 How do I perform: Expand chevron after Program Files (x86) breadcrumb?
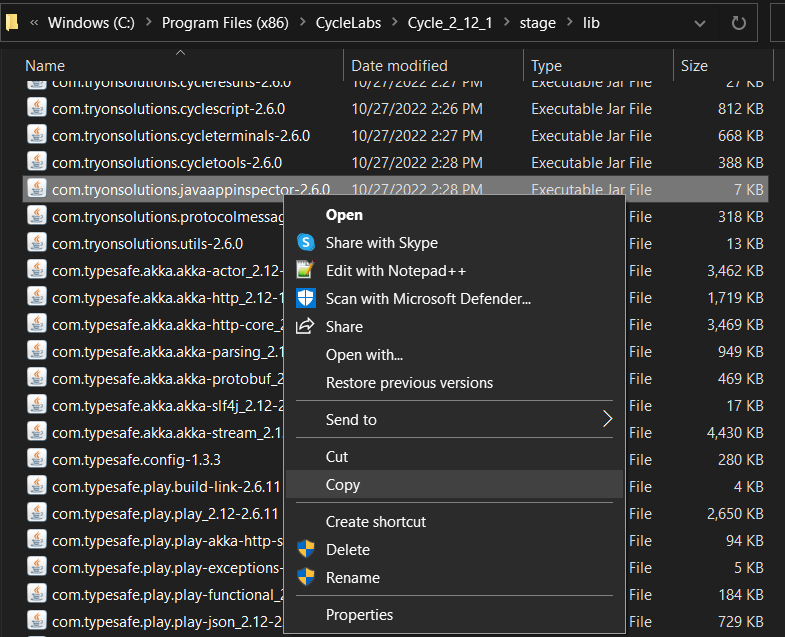302,23
